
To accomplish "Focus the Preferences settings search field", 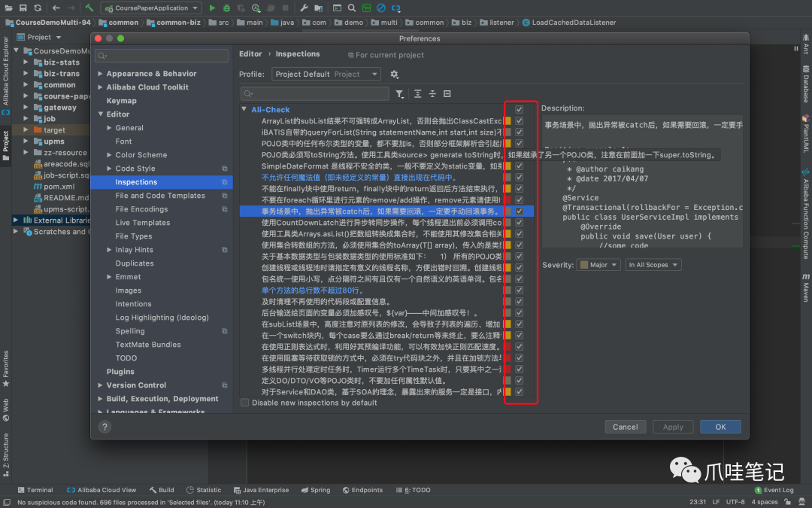I will [x=162, y=56].
